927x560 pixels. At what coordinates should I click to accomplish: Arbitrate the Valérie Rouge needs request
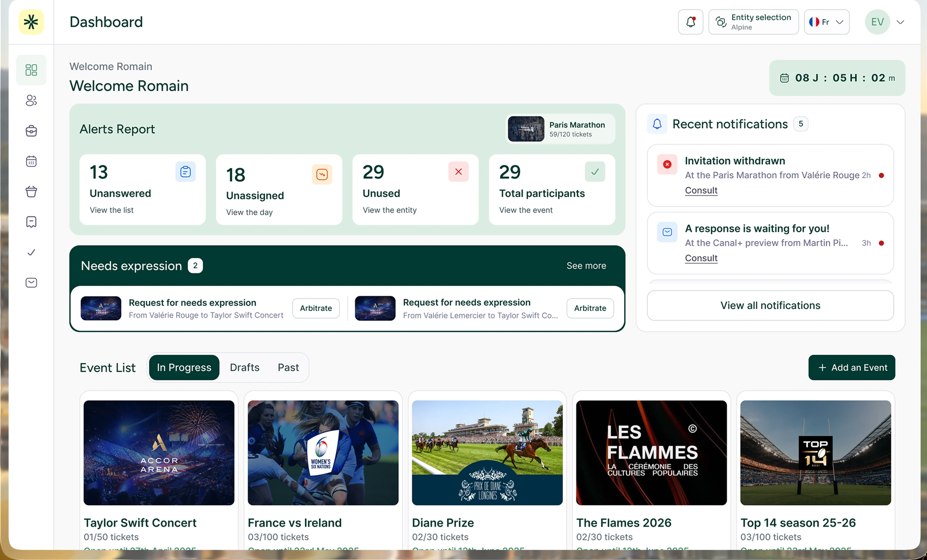[316, 308]
